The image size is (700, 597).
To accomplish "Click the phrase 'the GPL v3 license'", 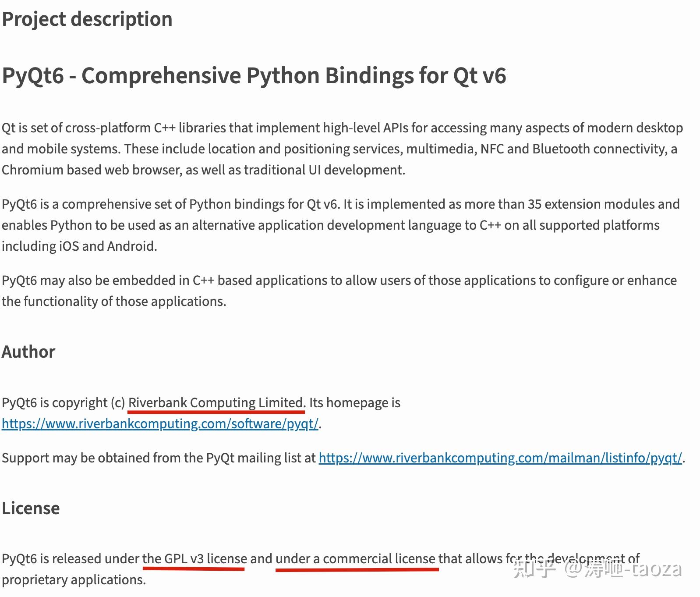I will 194,558.
